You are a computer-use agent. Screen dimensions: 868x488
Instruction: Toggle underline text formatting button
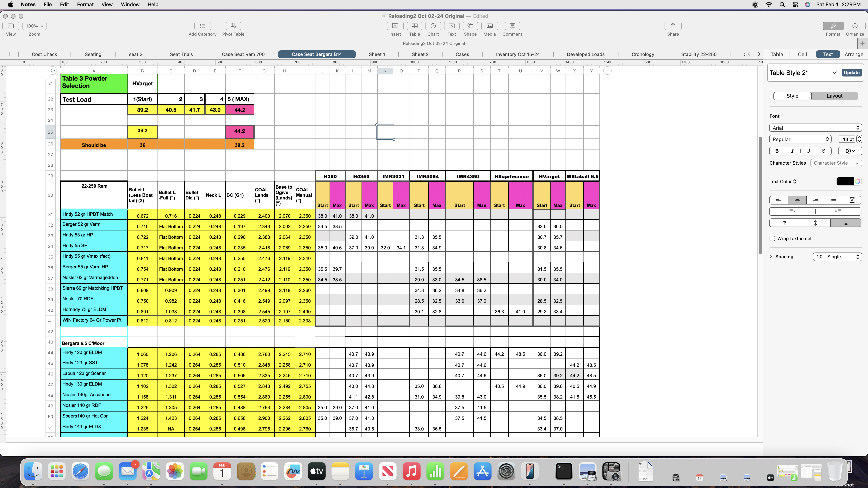tap(808, 151)
